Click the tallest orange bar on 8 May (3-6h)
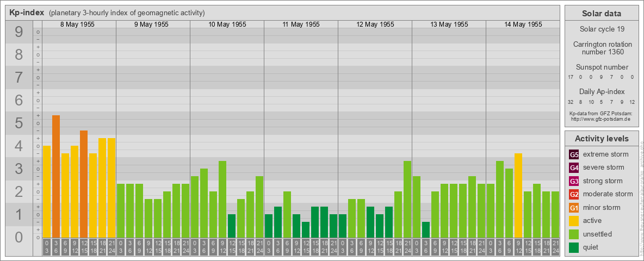The width and height of the screenshot is (644, 261). [x=56, y=177]
